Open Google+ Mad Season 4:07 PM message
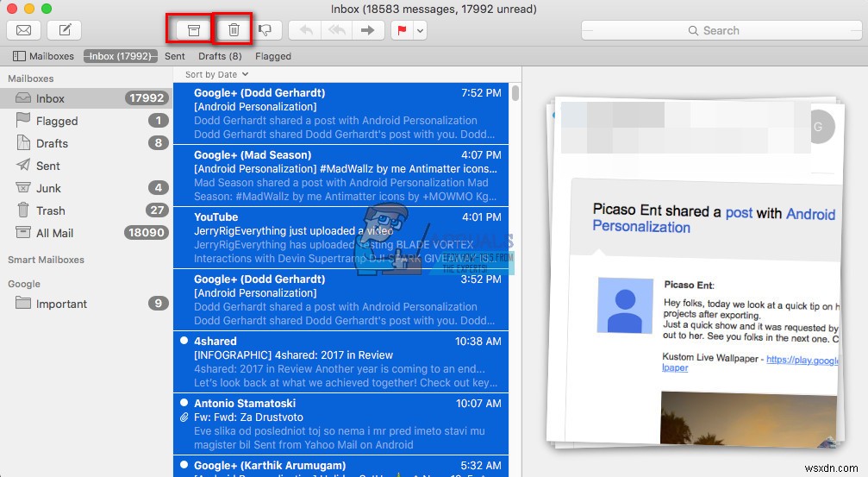Viewport: 868px width, 477px height. (340, 176)
